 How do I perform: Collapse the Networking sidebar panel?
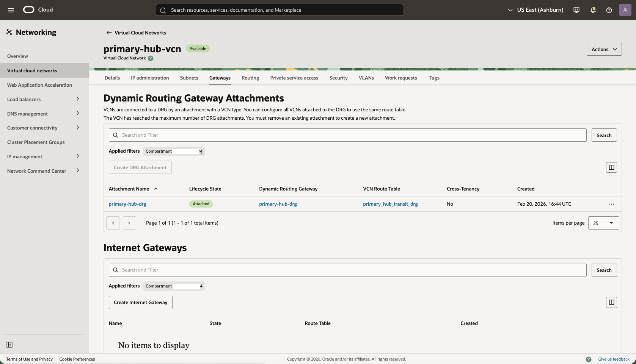pyautogui.click(x=9, y=345)
